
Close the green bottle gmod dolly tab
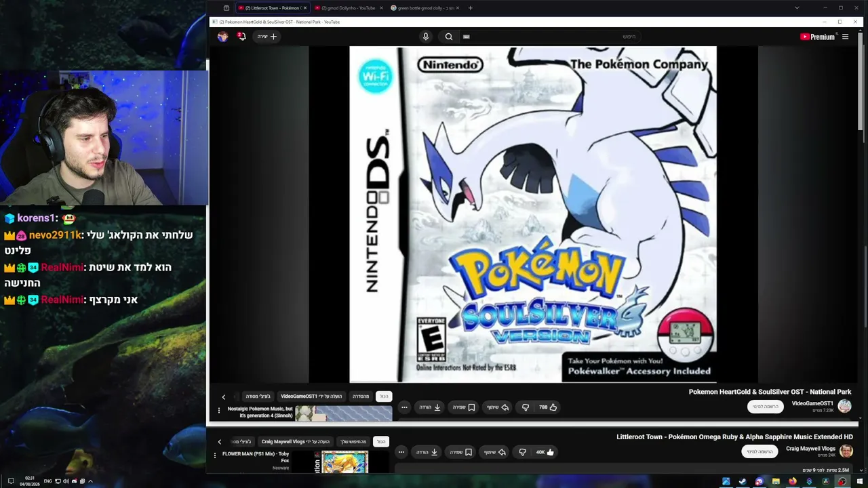pyautogui.click(x=458, y=8)
